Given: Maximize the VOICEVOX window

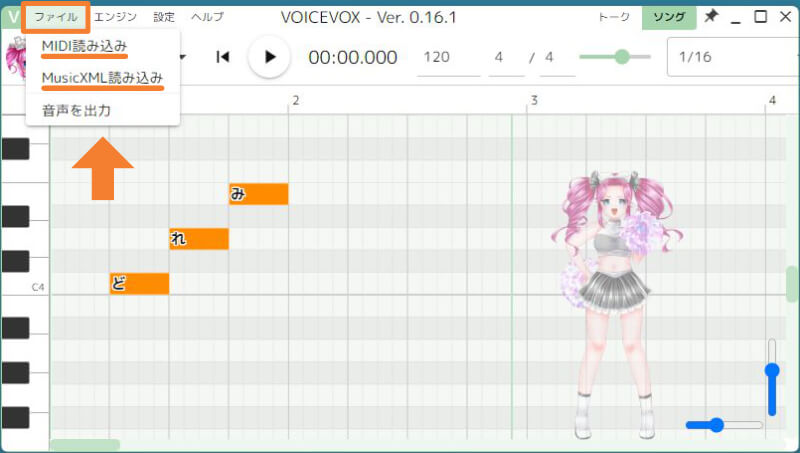Looking at the screenshot, I should point(760,16).
